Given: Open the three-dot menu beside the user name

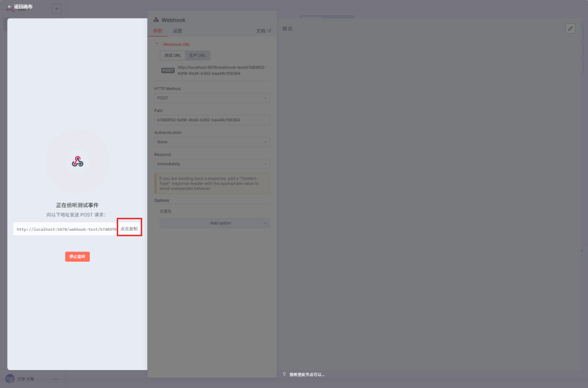Looking at the screenshot, I should click(56, 379).
